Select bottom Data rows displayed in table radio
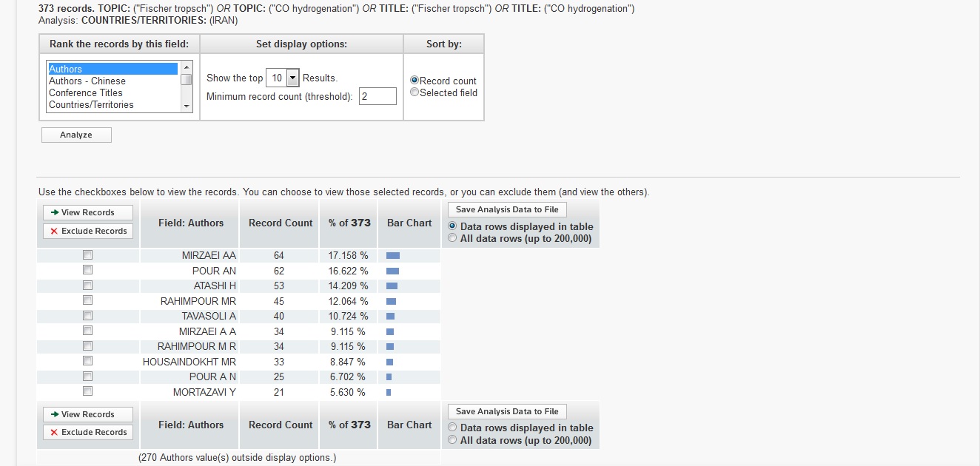The width and height of the screenshot is (980, 466). pyautogui.click(x=453, y=428)
